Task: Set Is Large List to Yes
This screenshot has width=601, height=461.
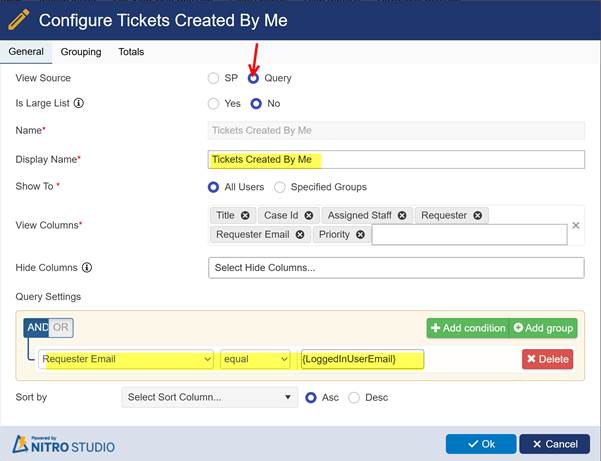Action: click(x=213, y=103)
